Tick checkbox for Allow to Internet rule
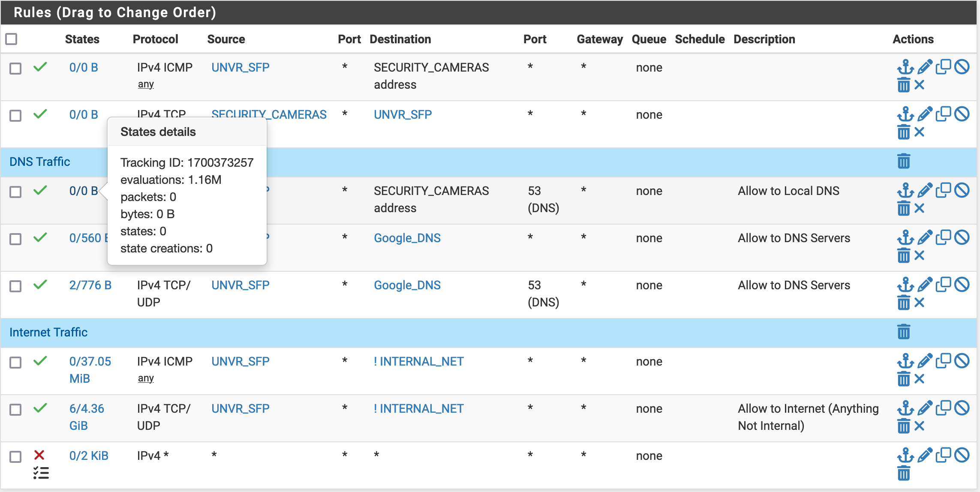The image size is (980, 492). [15, 409]
